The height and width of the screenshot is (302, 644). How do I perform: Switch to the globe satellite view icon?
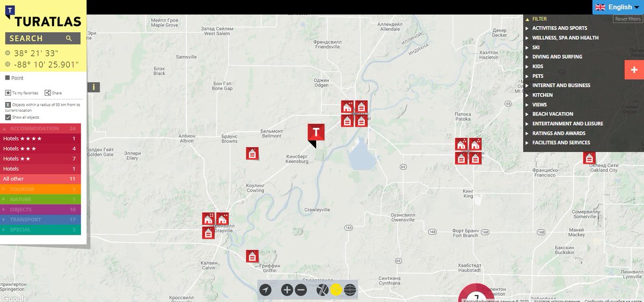pos(350,290)
